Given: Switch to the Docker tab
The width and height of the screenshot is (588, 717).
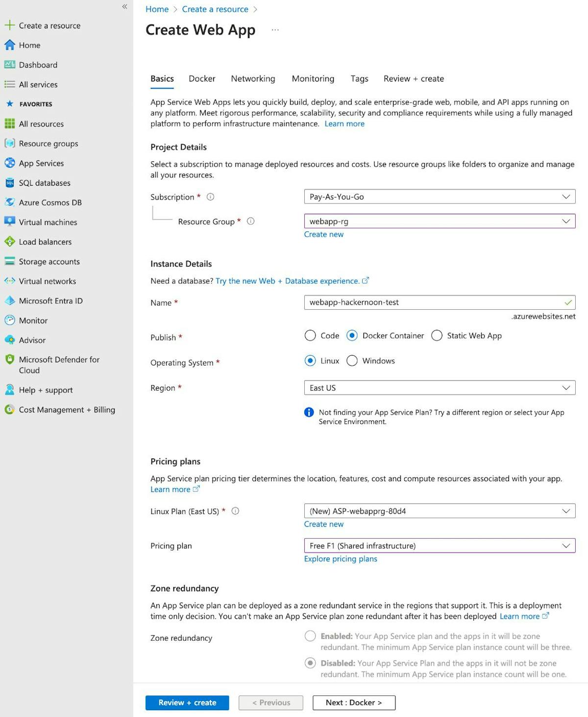Looking at the screenshot, I should point(201,78).
